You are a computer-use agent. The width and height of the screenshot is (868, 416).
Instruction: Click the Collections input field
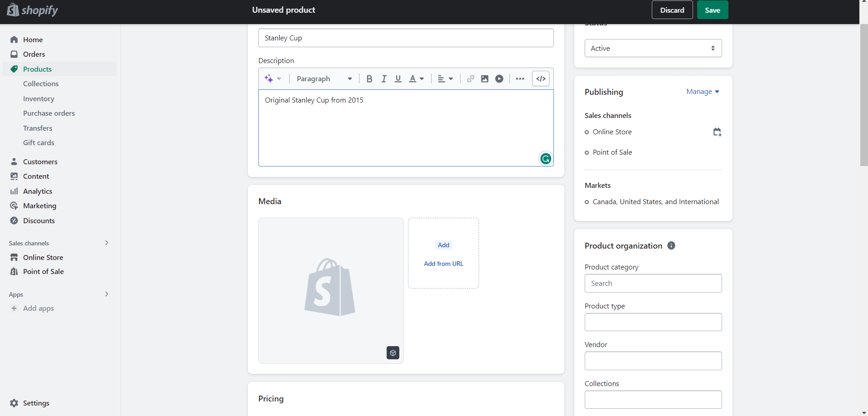pos(653,400)
